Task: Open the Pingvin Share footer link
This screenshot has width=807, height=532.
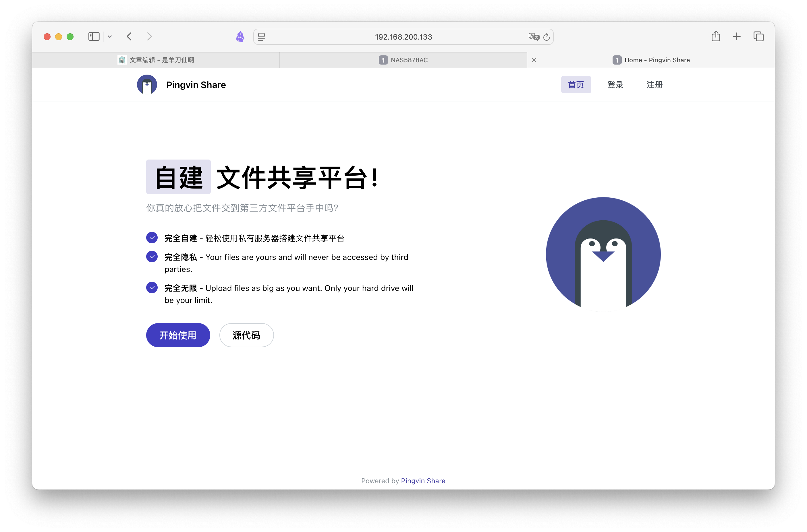Action: pyautogui.click(x=423, y=481)
